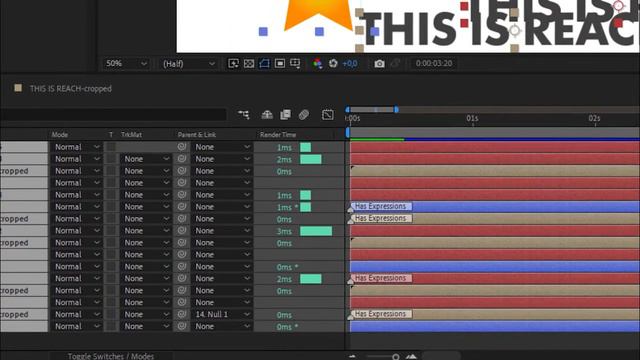Click the 01s mark on the time ruler

[x=472, y=118]
